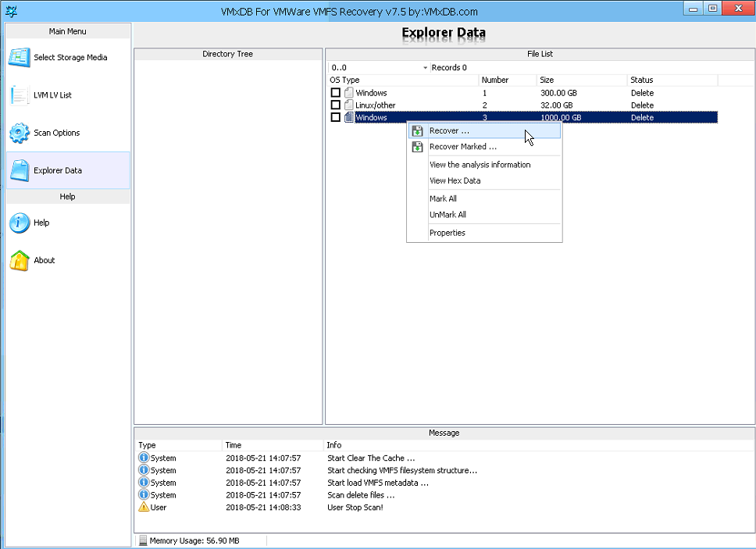Image resolution: width=756 pixels, height=549 pixels.
Task: Click the warning icon on User message row
Action: [x=144, y=507]
